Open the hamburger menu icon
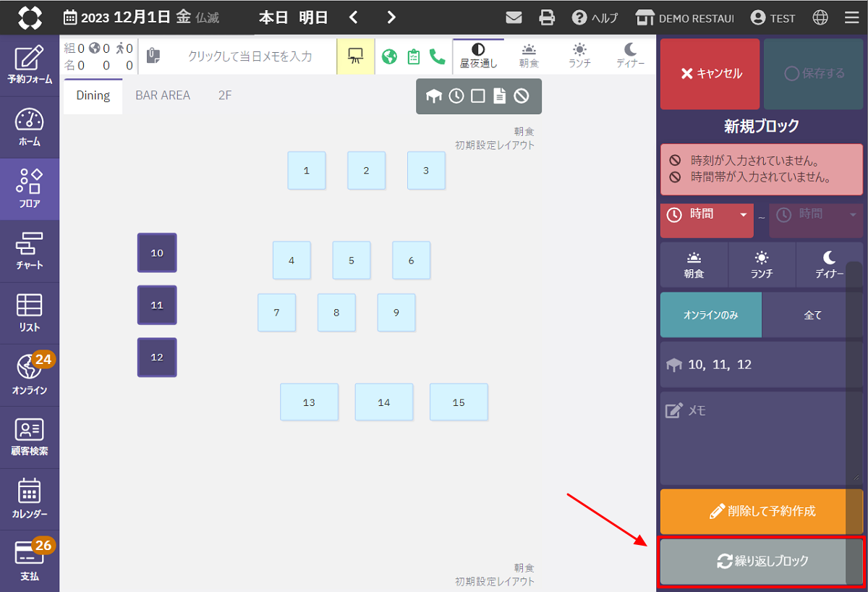Viewport: 868px width, 592px height. (851, 17)
